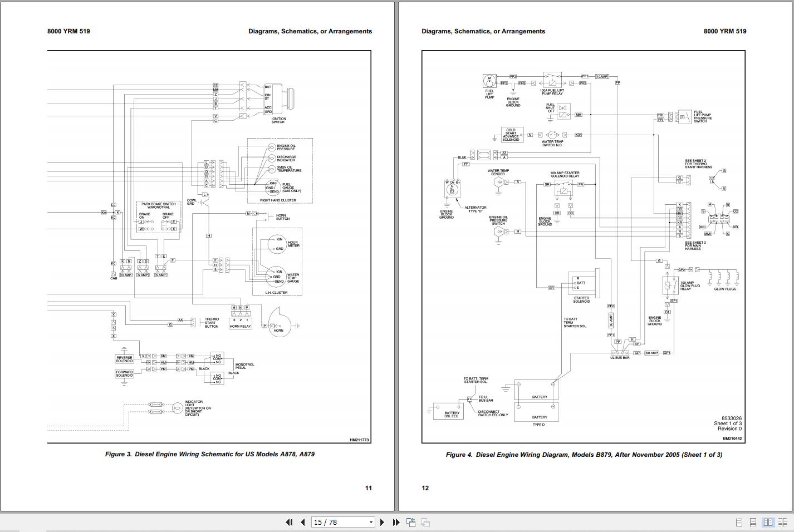Click page number 11 at left page bottom
This screenshot has height=532, width=794.
click(x=369, y=488)
